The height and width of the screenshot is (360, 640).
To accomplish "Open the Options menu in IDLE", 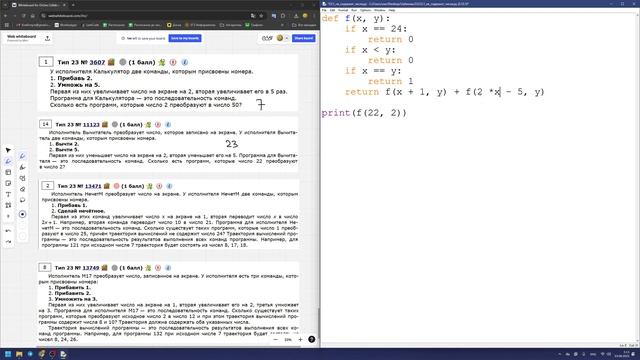I will [365, 10].
